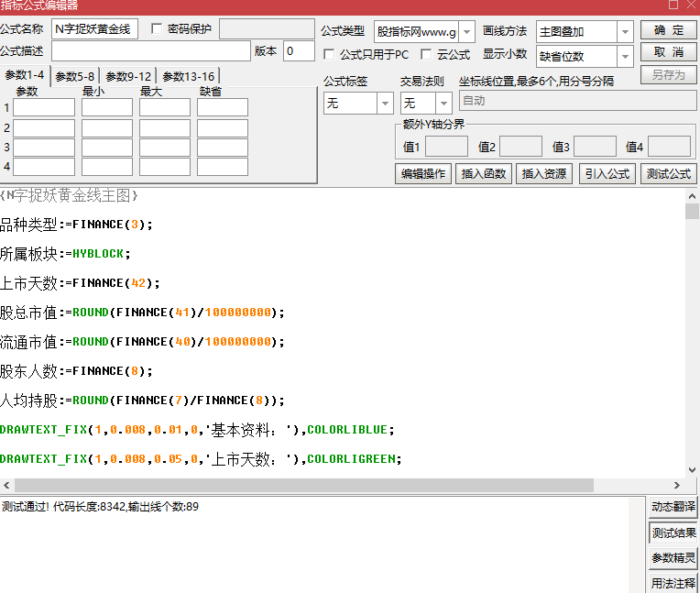Check the 云公式 checkbox
The width and height of the screenshot is (700, 593).
426,54
